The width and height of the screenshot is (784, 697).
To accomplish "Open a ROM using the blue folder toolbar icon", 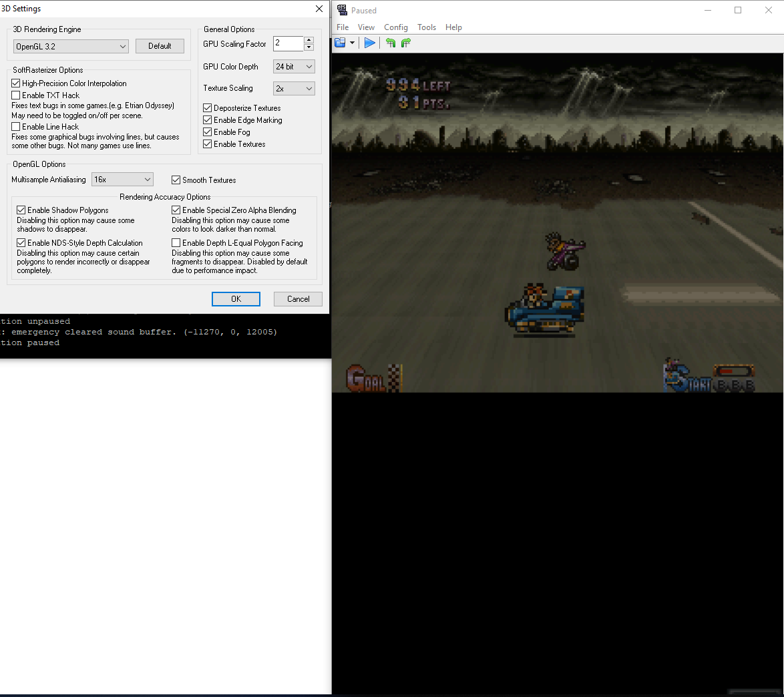I will [x=341, y=42].
